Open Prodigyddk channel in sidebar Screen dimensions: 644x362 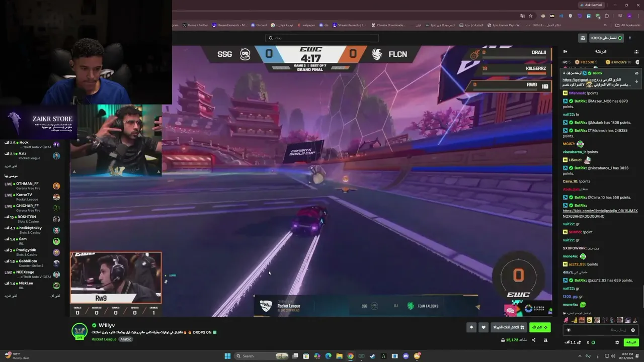click(31, 252)
